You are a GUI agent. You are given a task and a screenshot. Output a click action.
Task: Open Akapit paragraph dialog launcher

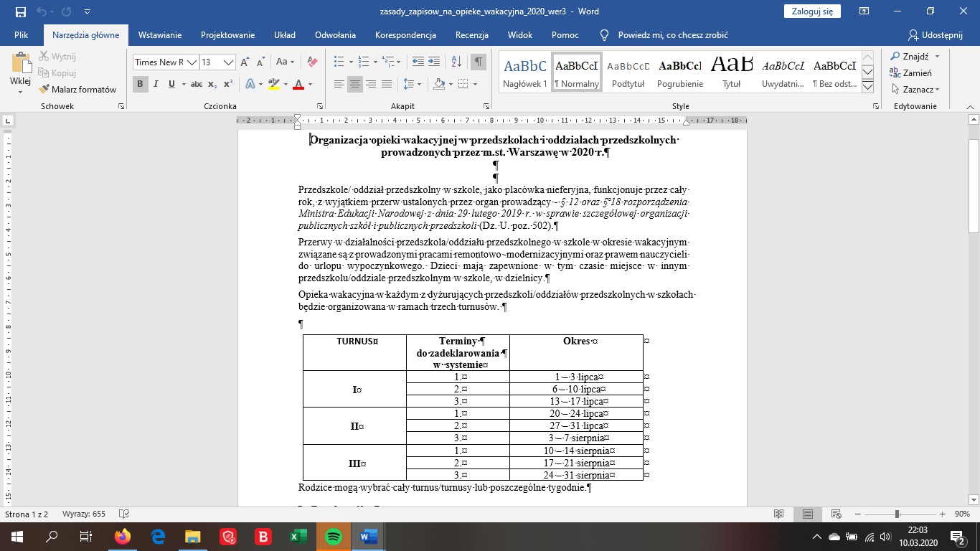pyautogui.click(x=486, y=106)
